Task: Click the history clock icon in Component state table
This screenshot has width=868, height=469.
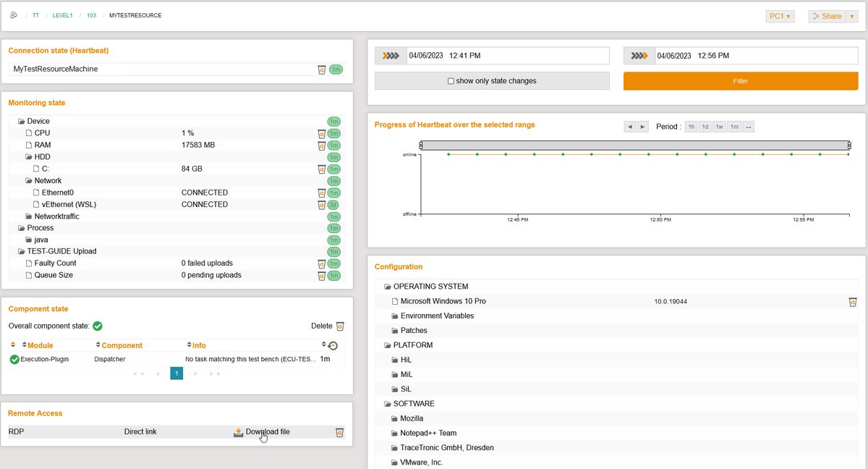Action: [331, 345]
